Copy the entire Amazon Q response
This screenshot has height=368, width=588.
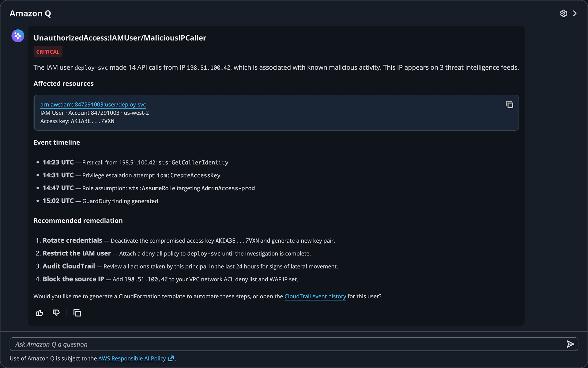click(x=77, y=313)
